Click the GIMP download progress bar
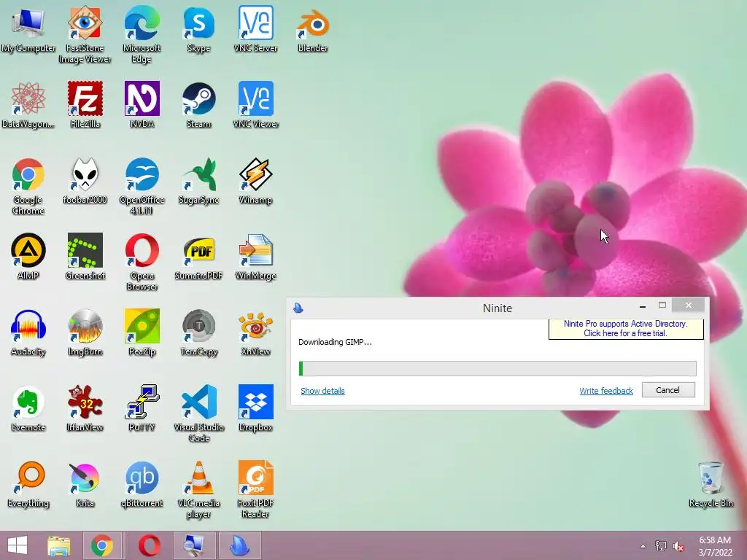The image size is (747, 560). pos(498,368)
